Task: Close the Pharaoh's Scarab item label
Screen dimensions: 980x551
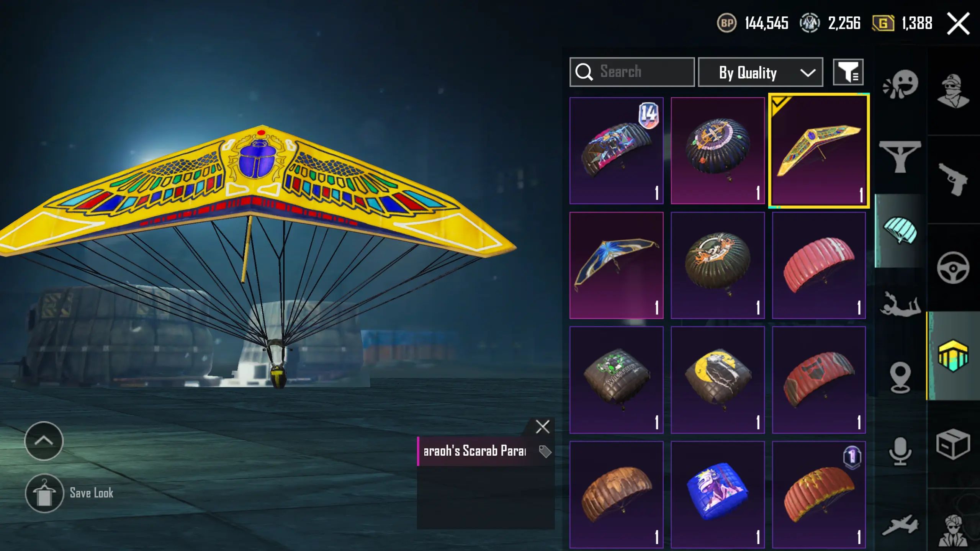Action: (542, 427)
